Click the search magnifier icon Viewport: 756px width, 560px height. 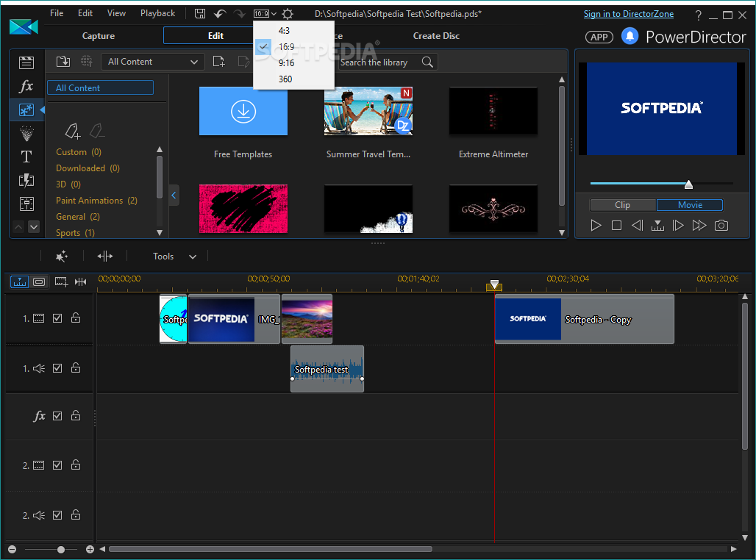pos(427,62)
